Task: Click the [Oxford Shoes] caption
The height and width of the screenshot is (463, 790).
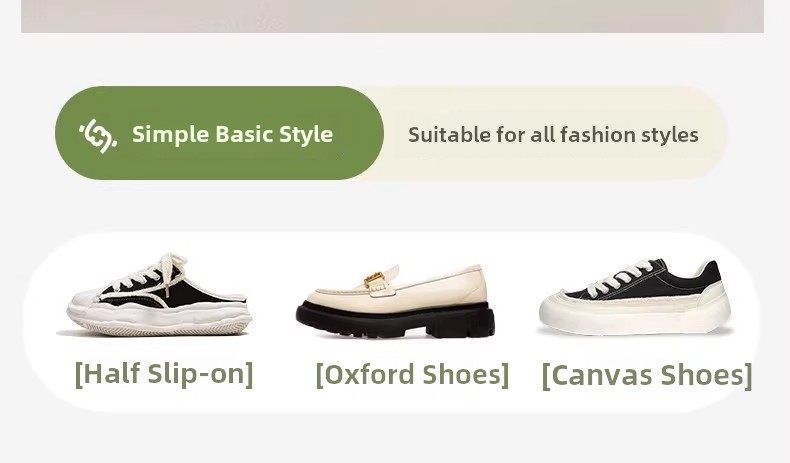Action: [x=412, y=374]
